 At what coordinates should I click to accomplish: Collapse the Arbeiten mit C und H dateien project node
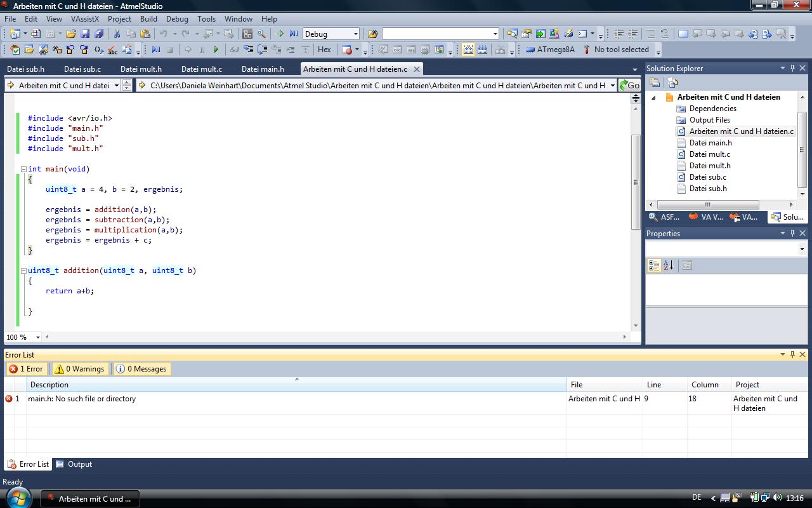click(x=653, y=97)
